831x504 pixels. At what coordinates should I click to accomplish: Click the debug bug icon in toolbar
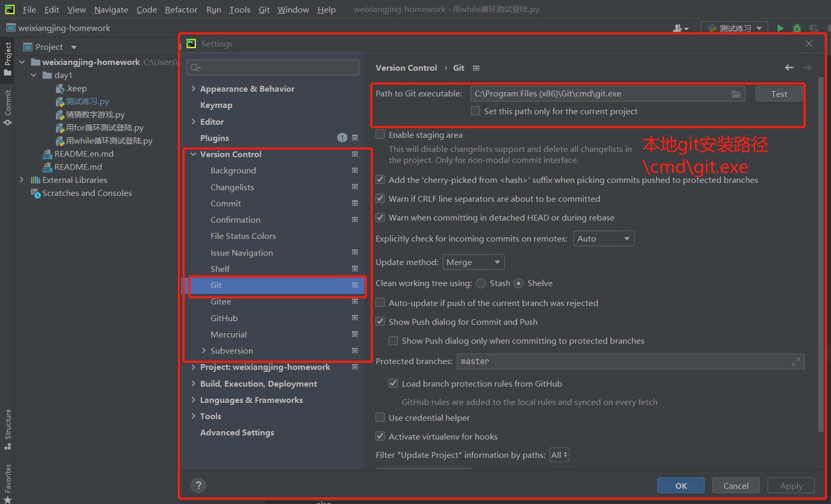pos(797,28)
